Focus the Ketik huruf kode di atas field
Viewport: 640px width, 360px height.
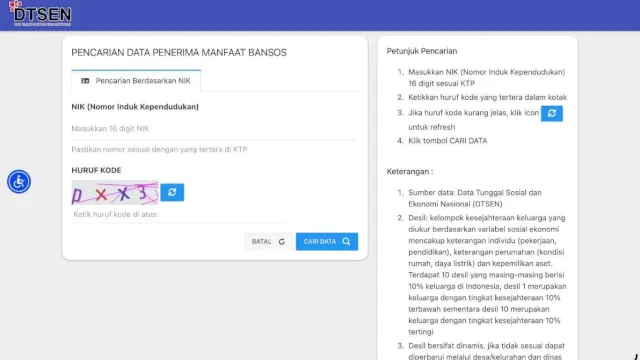[178, 214]
